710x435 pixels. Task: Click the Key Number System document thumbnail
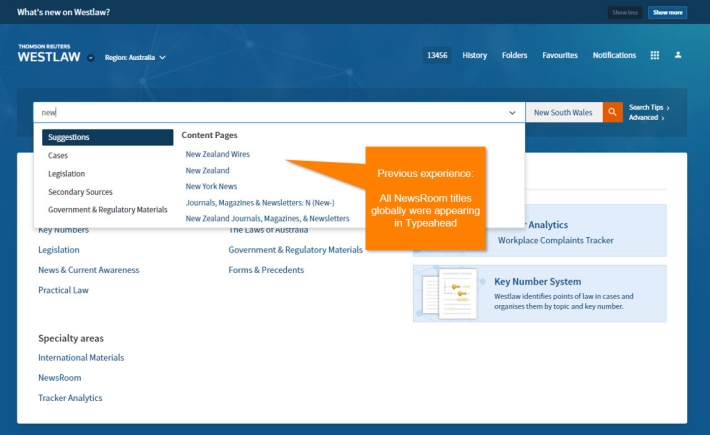451,293
